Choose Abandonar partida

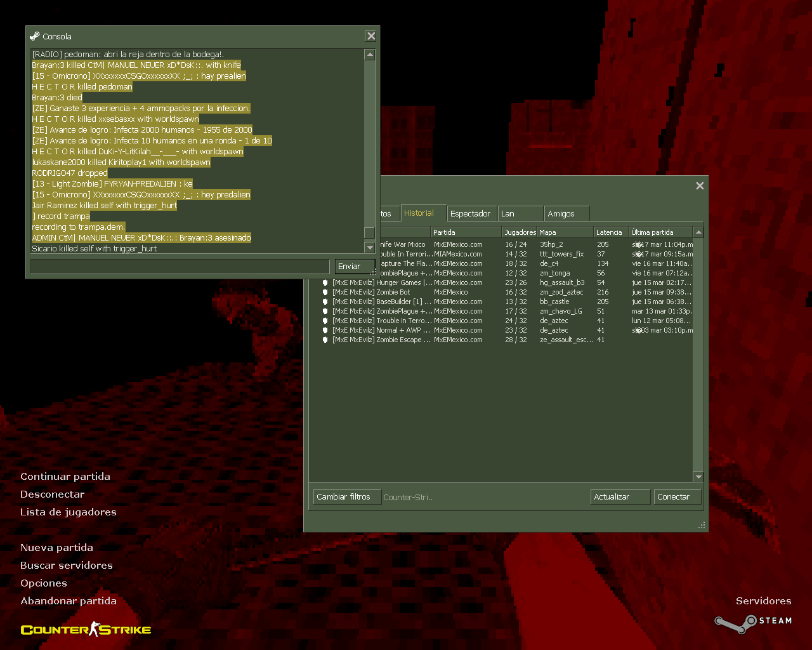point(69,601)
